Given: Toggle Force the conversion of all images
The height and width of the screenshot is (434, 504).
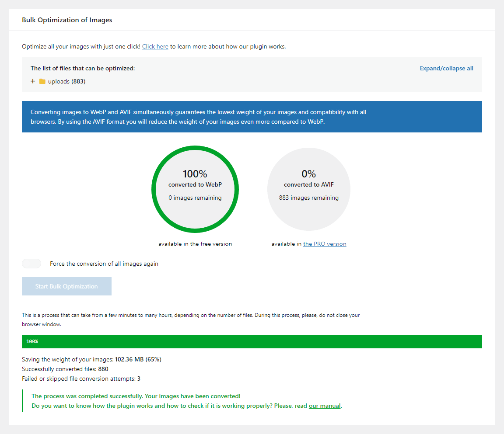Looking at the screenshot, I should pyautogui.click(x=31, y=264).
